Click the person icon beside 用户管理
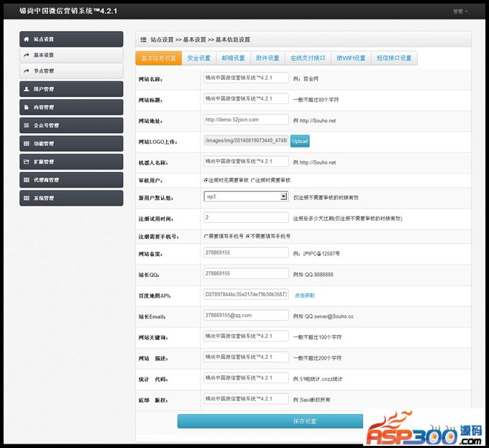 [x=27, y=89]
